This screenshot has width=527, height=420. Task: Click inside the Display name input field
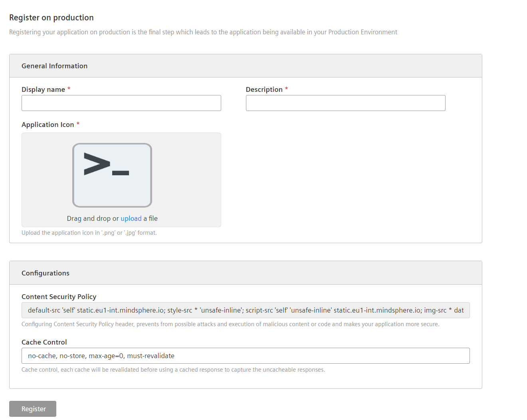121,103
